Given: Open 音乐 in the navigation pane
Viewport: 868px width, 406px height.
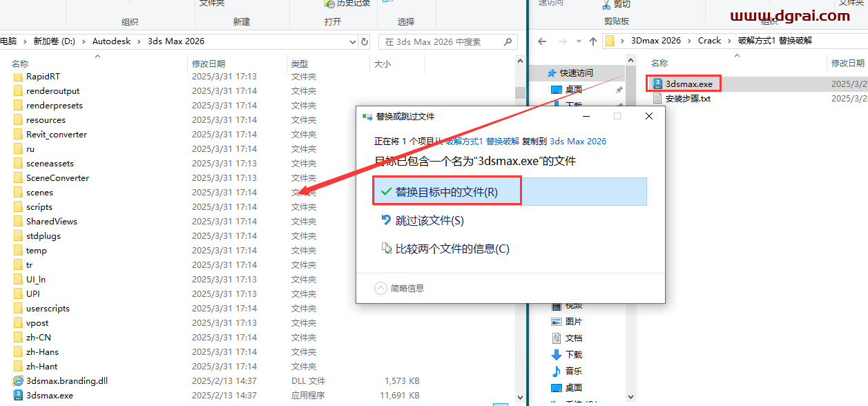Looking at the screenshot, I should pos(567,371).
